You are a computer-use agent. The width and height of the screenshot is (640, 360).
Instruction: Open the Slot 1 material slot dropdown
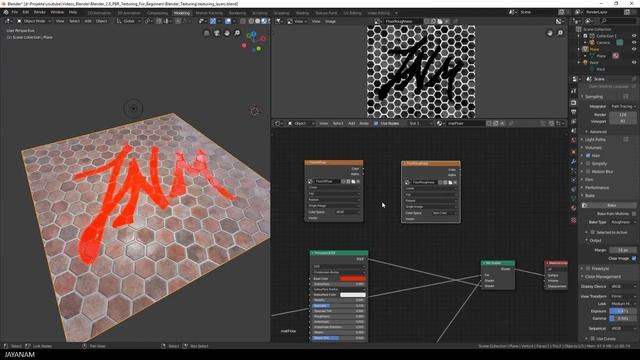point(421,123)
